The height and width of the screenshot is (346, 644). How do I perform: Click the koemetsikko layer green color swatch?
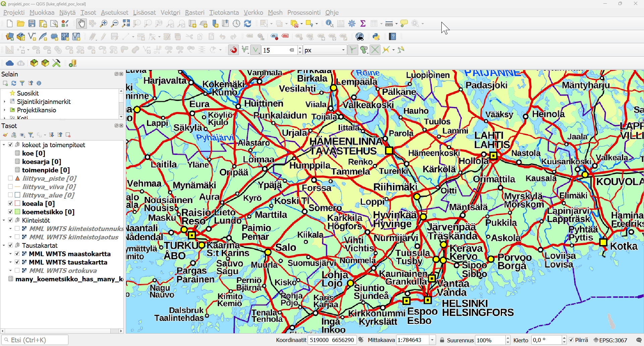(x=18, y=212)
